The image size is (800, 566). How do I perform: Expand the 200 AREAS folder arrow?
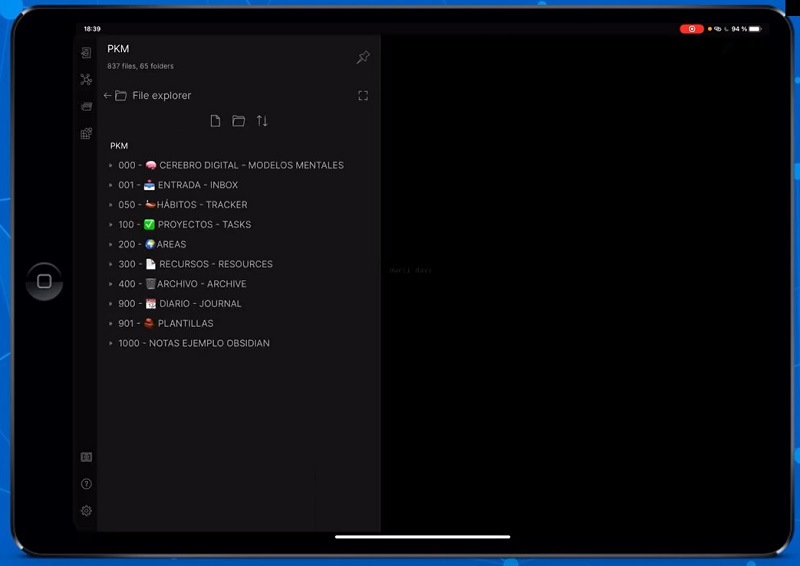(111, 244)
